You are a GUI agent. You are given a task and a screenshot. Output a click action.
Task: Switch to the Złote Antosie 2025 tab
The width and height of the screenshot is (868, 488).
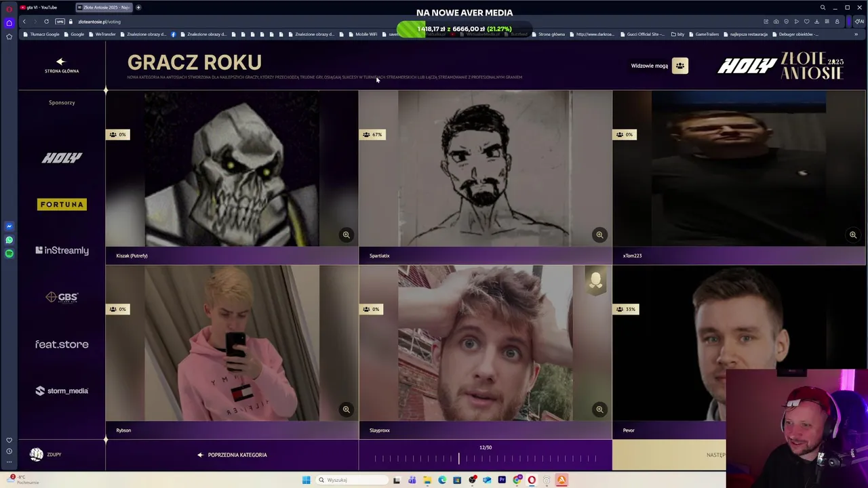click(104, 7)
